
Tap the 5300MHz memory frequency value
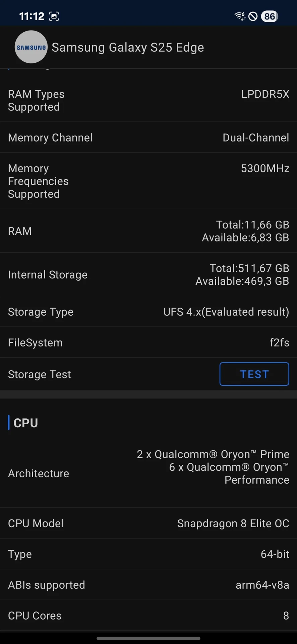coord(265,168)
